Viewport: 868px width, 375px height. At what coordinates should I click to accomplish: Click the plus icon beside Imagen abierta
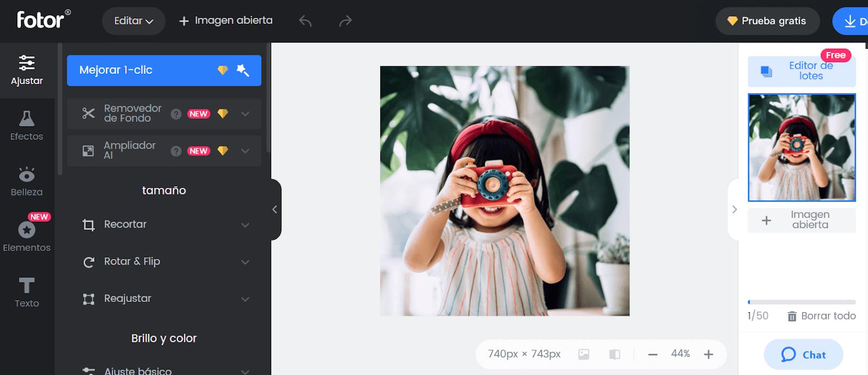tap(766, 221)
